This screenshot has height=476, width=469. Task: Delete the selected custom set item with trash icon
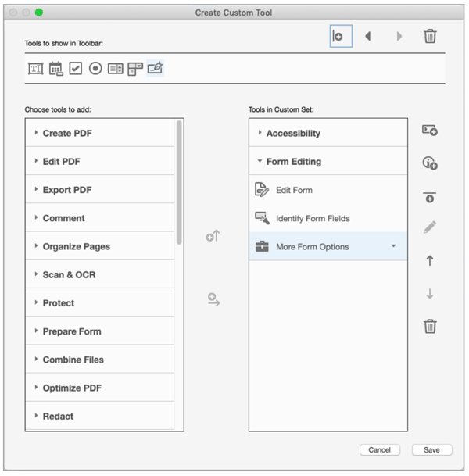click(430, 326)
